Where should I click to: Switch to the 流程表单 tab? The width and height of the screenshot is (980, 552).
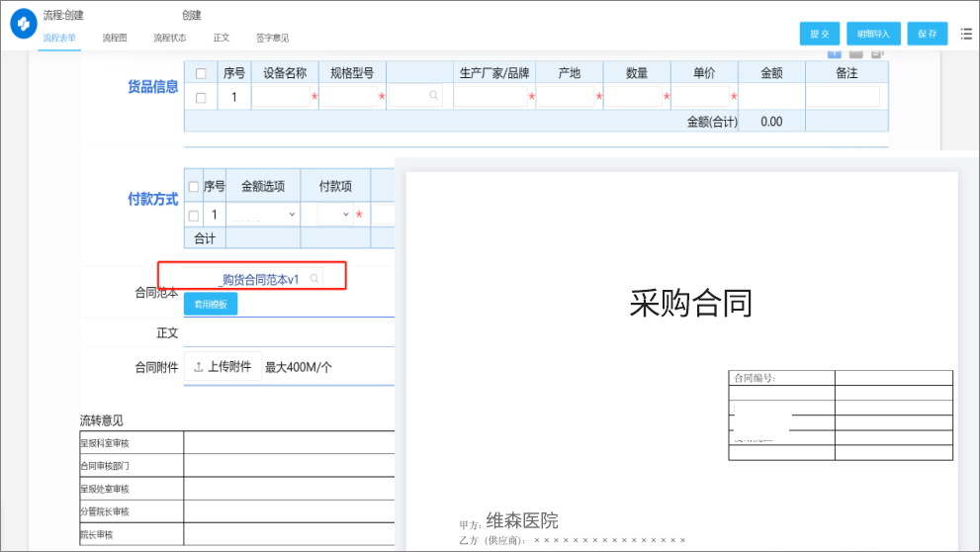point(59,38)
